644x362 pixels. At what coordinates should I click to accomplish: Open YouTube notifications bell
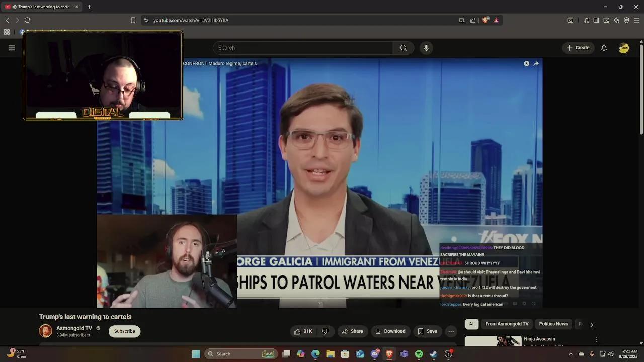point(604,48)
